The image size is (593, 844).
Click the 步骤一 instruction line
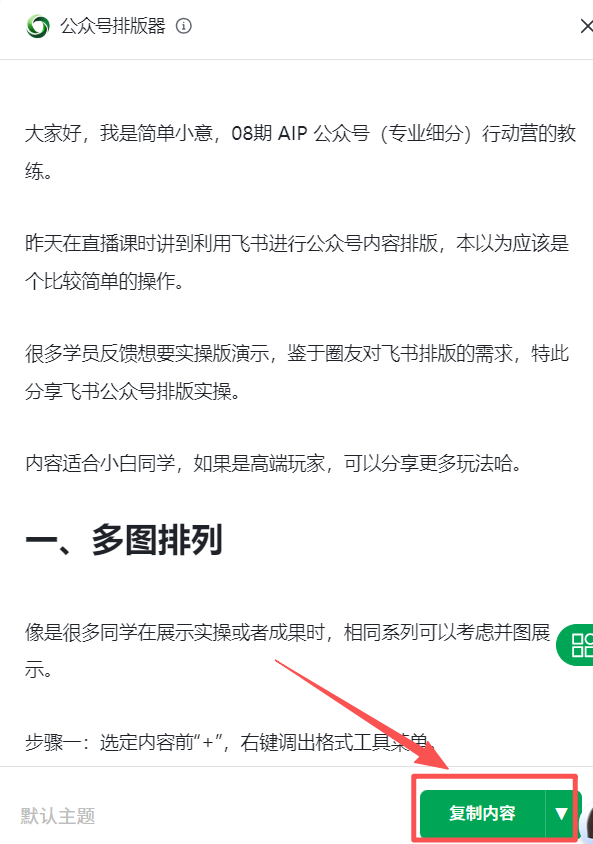(230, 742)
